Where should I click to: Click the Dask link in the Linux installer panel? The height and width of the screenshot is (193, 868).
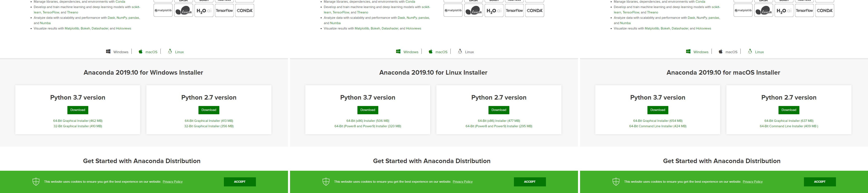pos(401,18)
